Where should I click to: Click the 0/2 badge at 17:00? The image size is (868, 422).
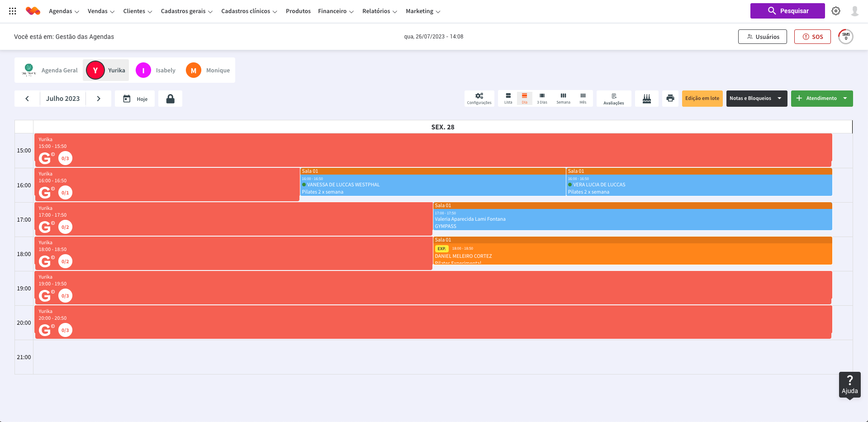[65, 227]
